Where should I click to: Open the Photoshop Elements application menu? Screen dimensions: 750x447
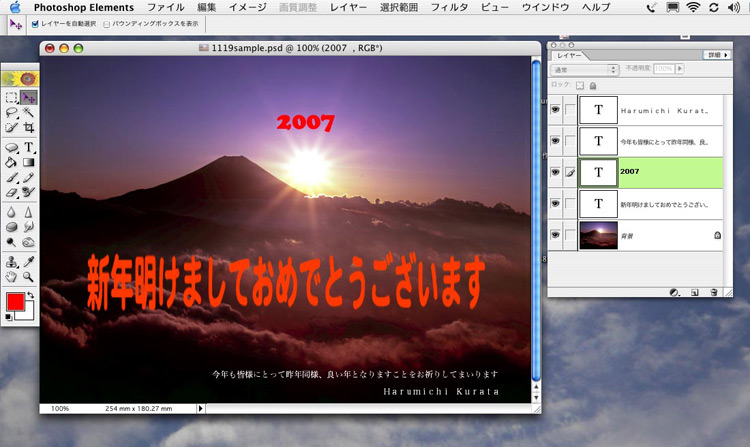(x=84, y=7)
